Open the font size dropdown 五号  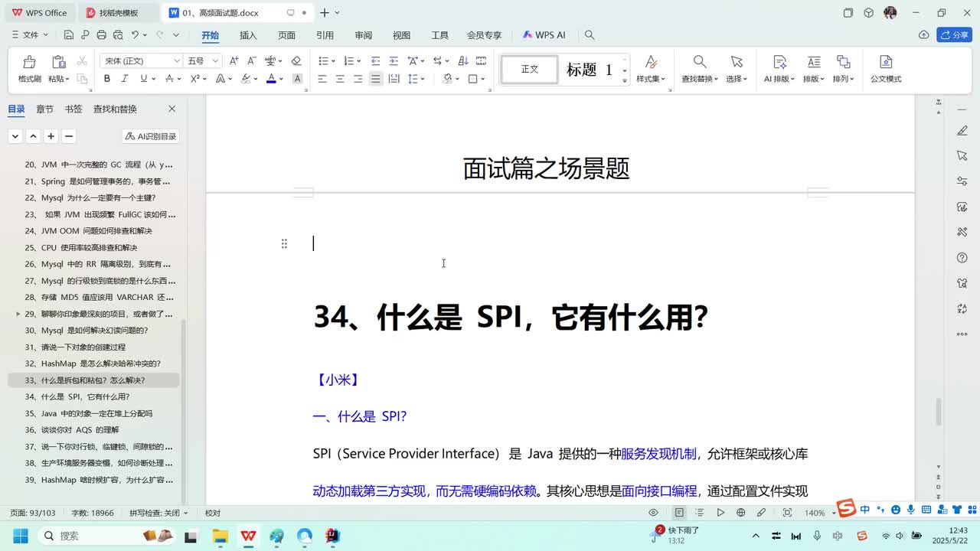(x=215, y=60)
